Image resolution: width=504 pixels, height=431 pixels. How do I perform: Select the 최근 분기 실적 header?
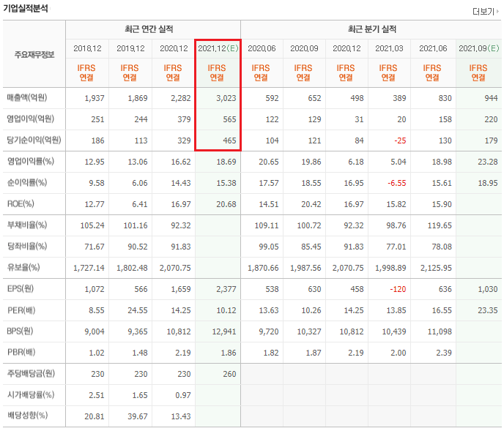[x=372, y=29]
